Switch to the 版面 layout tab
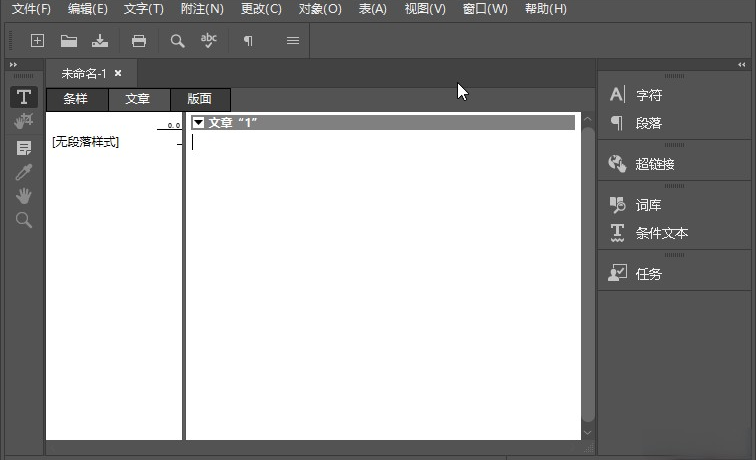The image size is (756, 460). coord(200,99)
